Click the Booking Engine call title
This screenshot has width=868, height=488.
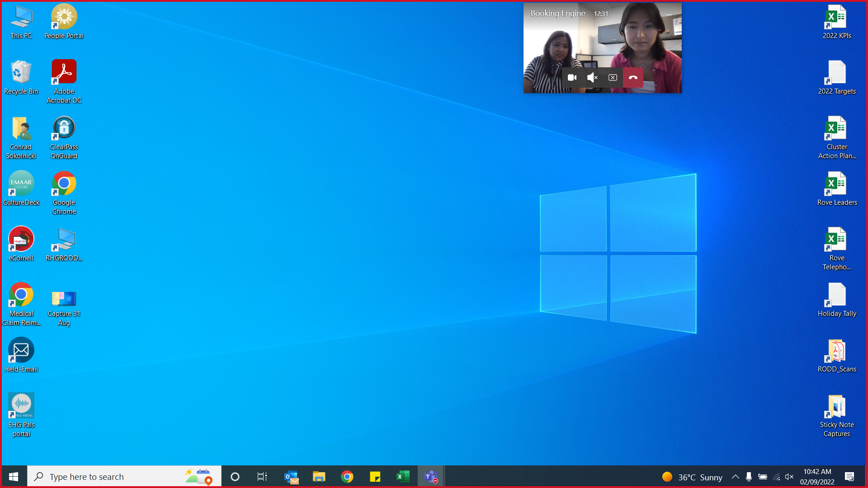click(x=558, y=13)
